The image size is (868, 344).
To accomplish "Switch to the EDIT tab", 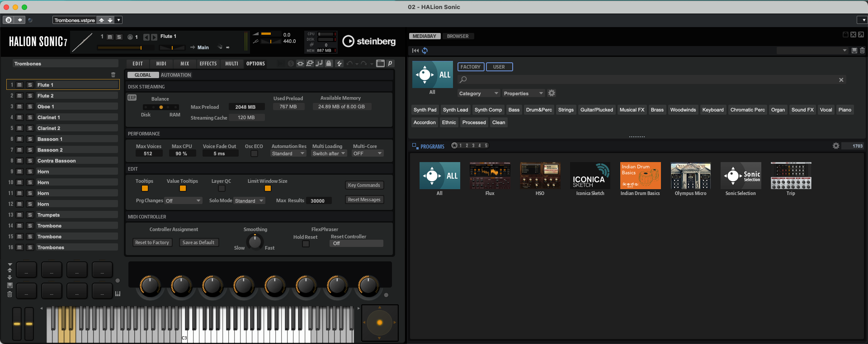I will pos(138,64).
